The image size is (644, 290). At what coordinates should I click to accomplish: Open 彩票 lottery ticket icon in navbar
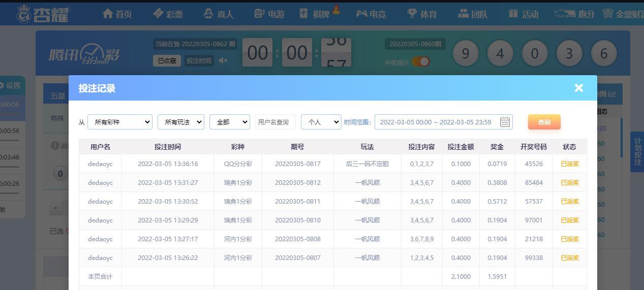158,14
